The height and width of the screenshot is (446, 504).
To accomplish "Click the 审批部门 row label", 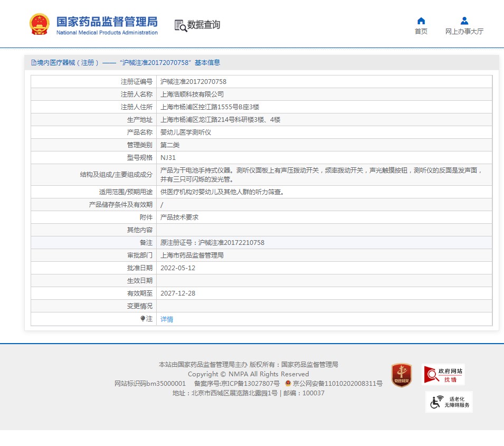I will pyautogui.click(x=139, y=255).
